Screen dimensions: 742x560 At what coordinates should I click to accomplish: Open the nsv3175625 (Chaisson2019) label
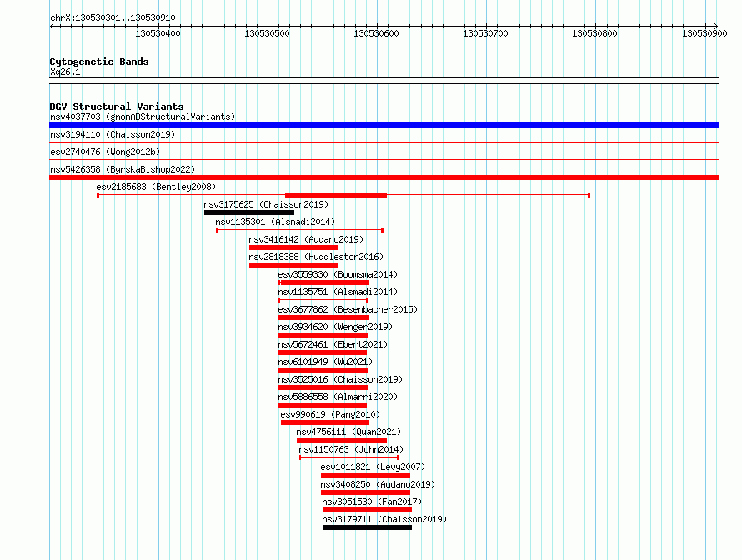[266, 204]
